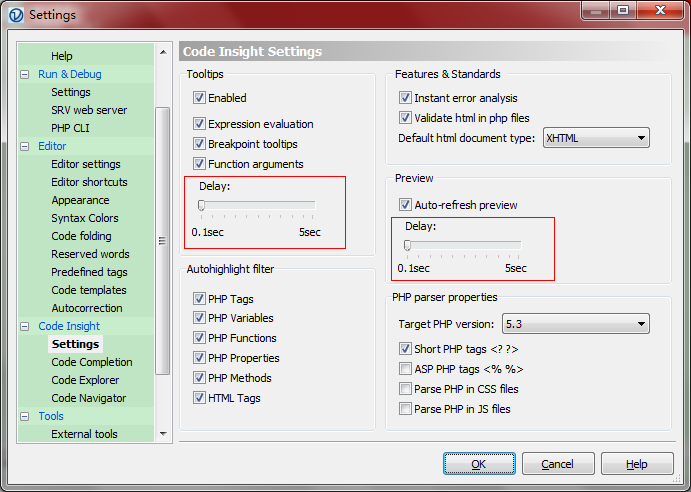Toggle Instant error analysis checkbox
Viewport: 691px width, 492px height.
point(405,97)
